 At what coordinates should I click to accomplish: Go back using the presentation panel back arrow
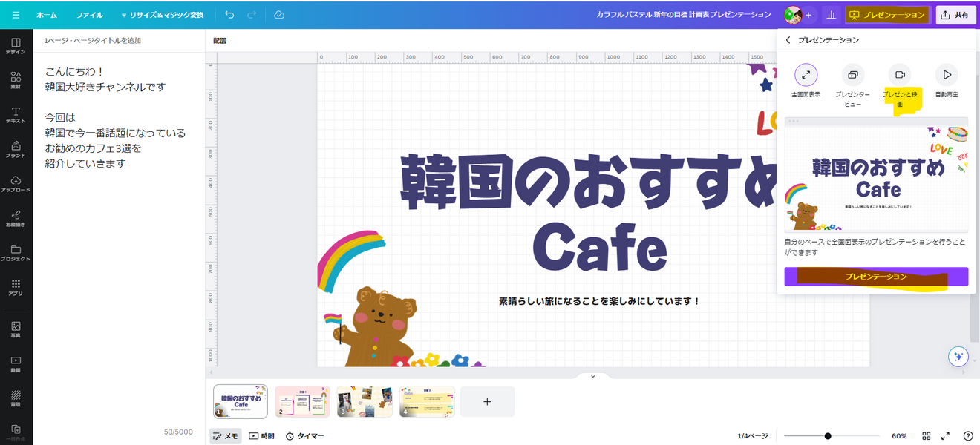788,41
